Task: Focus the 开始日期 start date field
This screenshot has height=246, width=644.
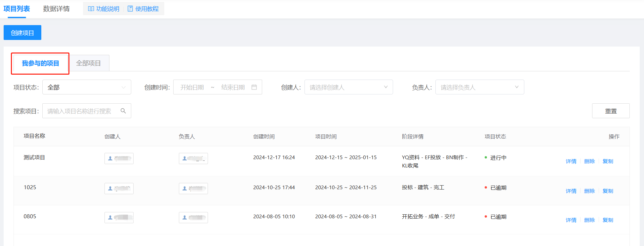Action: 192,87
